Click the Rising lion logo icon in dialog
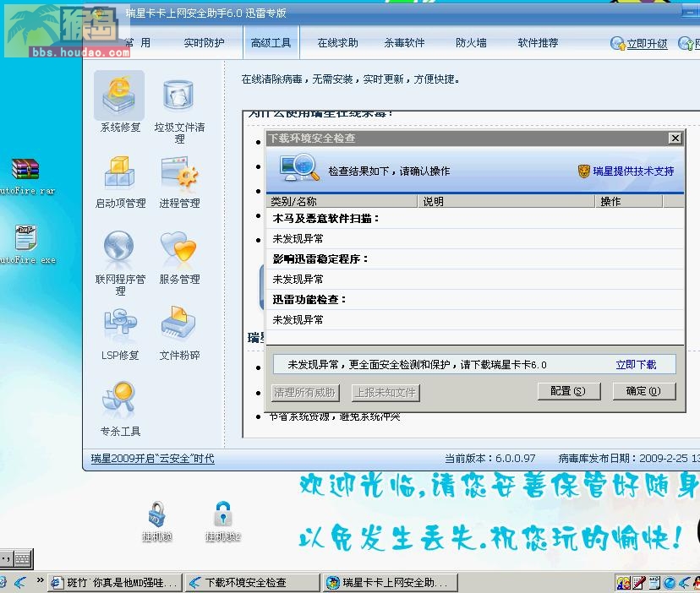Viewport: 700px width, 593px height. 584,171
